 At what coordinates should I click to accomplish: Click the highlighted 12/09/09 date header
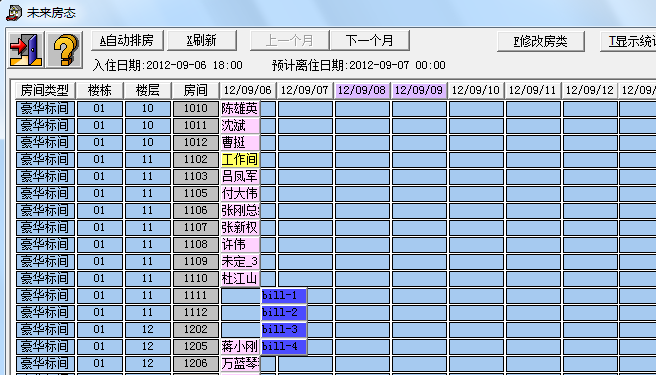coord(418,90)
